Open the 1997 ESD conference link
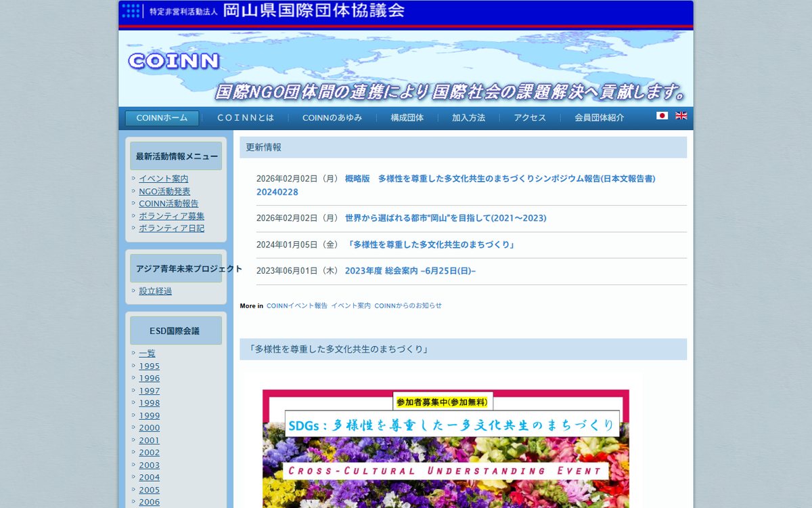Image resolution: width=812 pixels, height=508 pixels. (x=150, y=391)
